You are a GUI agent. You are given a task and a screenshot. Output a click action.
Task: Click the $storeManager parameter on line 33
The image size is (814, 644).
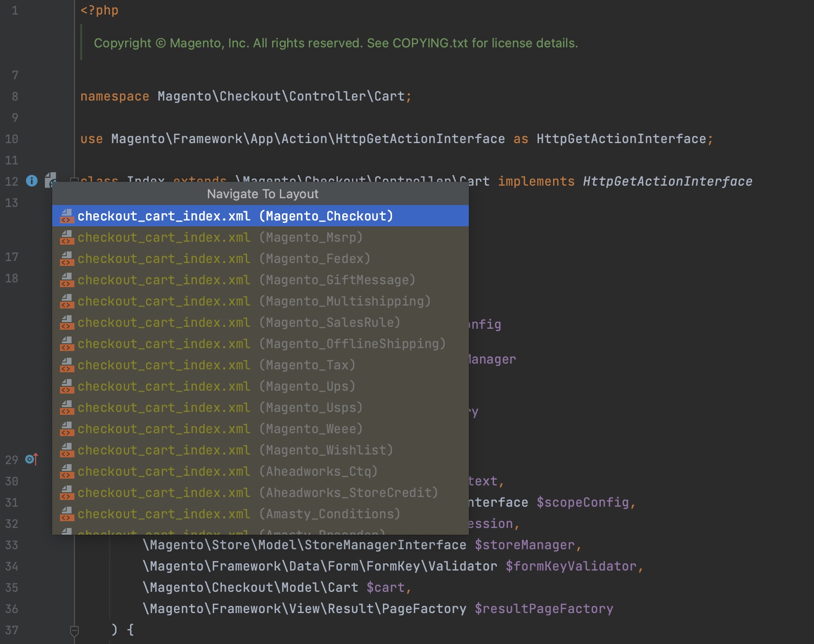[524, 545]
